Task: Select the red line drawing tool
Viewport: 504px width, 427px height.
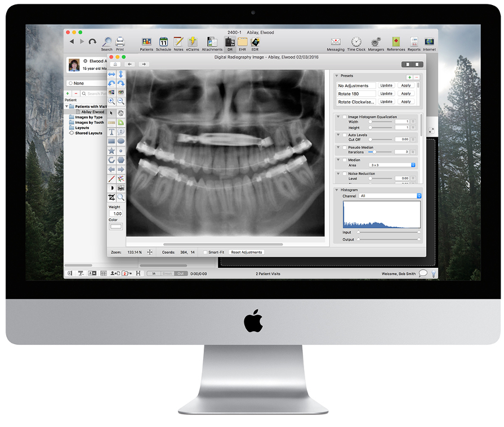Action: click(x=111, y=179)
